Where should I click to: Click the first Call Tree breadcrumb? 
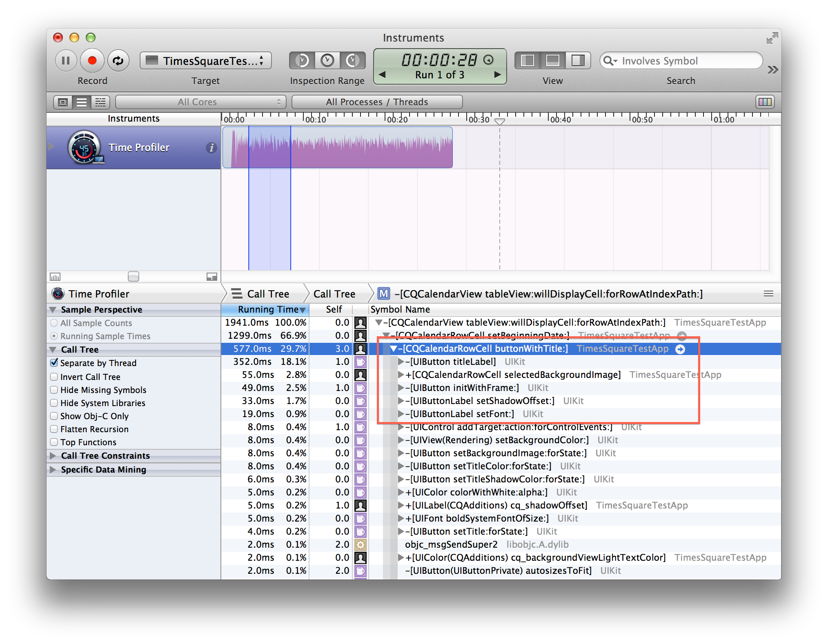tap(267, 294)
